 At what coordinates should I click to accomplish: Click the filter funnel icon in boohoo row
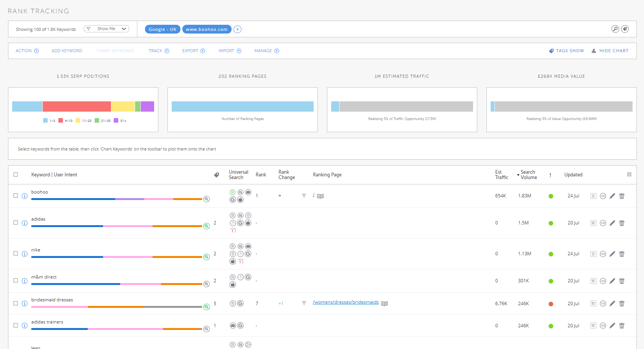304,196
